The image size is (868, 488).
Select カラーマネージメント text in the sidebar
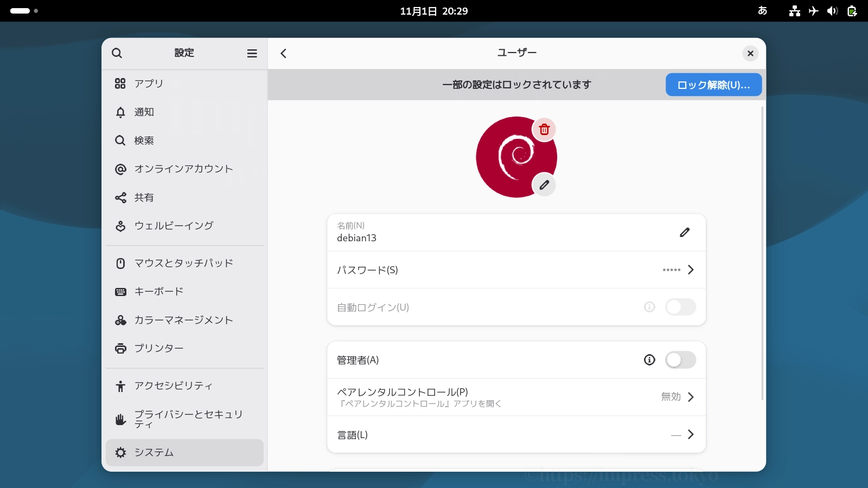point(184,320)
